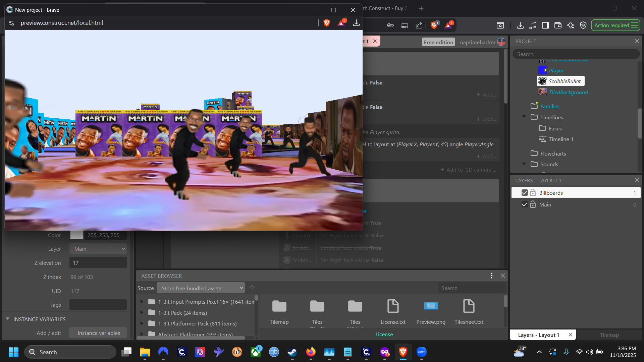This screenshot has width=644, height=362.
Task: Collapse the Instance Variables section
Action: (7, 319)
